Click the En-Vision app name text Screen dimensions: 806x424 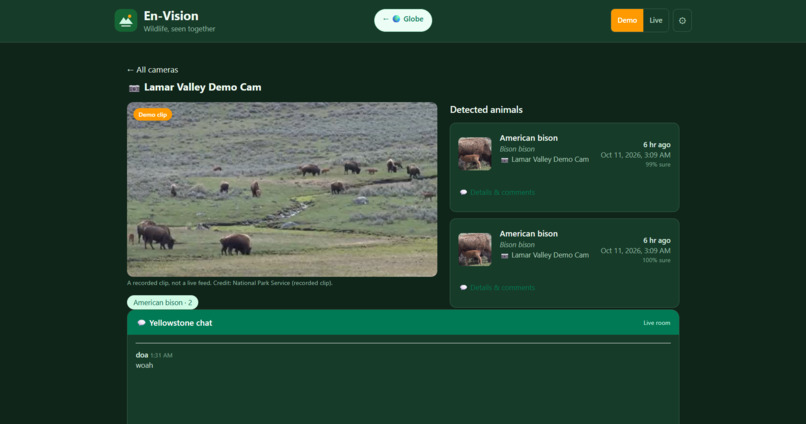point(171,16)
